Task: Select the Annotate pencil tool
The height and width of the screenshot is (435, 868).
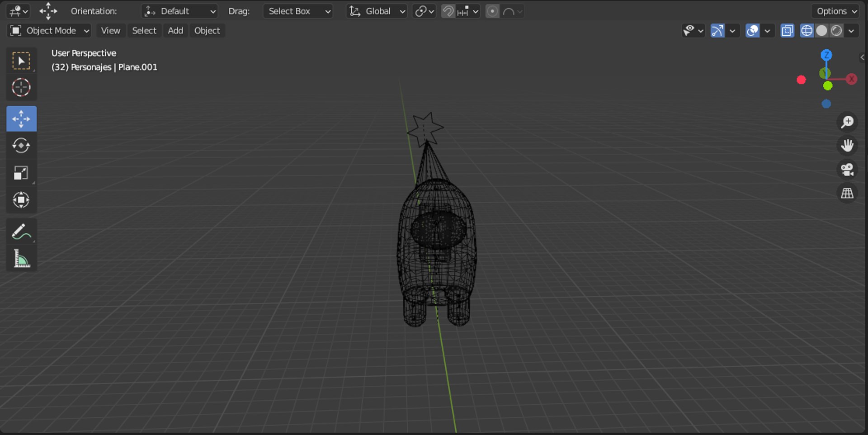Action: click(x=21, y=232)
